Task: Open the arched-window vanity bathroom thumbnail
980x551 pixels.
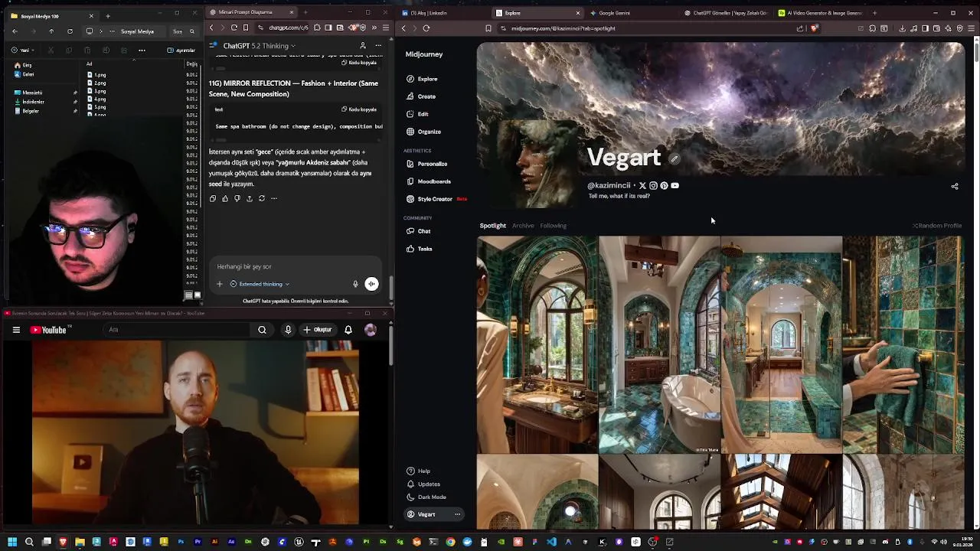Action: click(537, 344)
